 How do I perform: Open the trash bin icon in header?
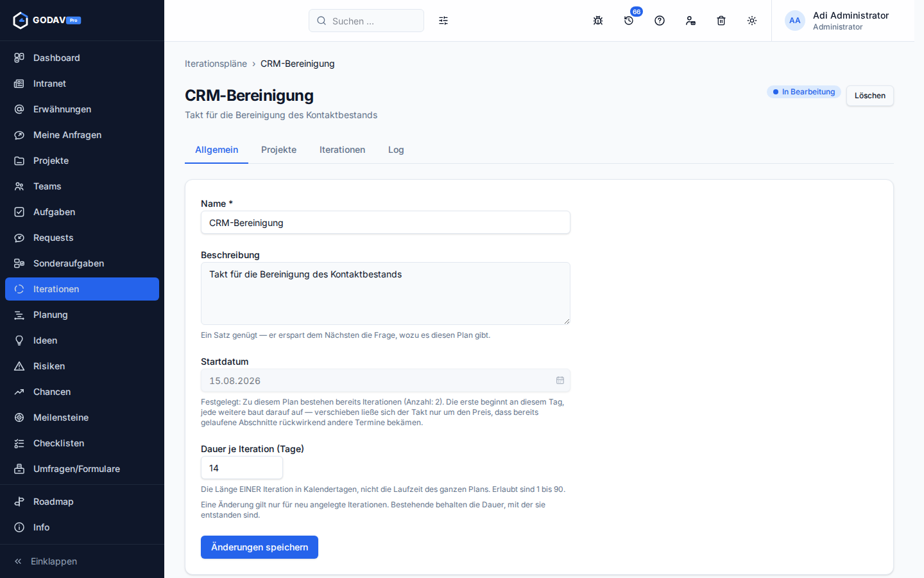point(721,21)
